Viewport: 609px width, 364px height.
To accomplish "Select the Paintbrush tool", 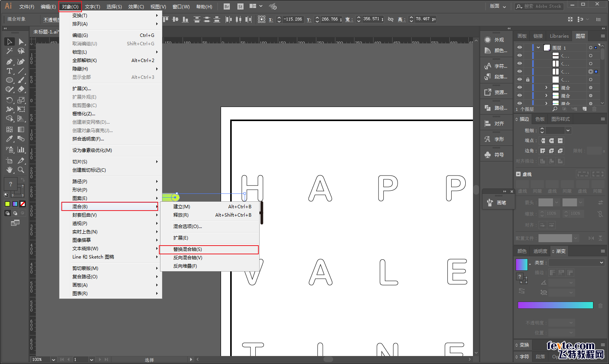I will pyautogui.click(x=21, y=80).
